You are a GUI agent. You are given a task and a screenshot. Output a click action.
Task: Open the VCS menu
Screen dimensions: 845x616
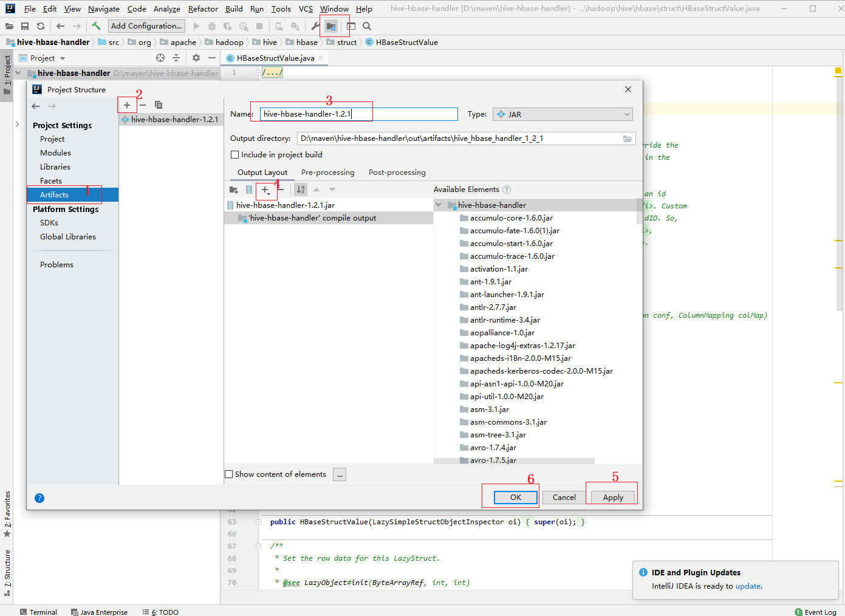306,9
